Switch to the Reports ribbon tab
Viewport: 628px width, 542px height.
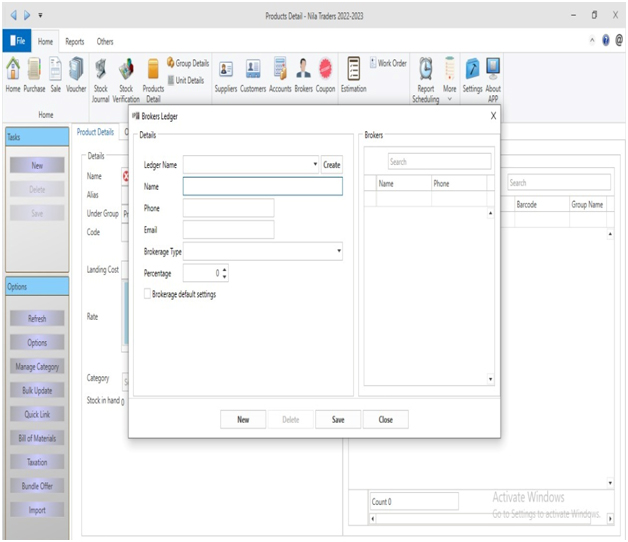(75, 41)
